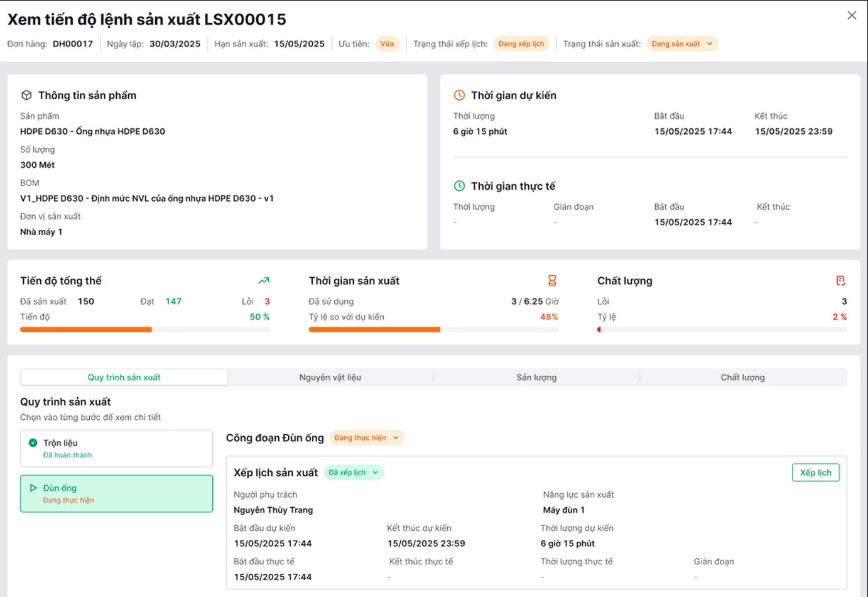Click the green clock icon for actual time
868x597 pixels.
(x=459, y=186)
